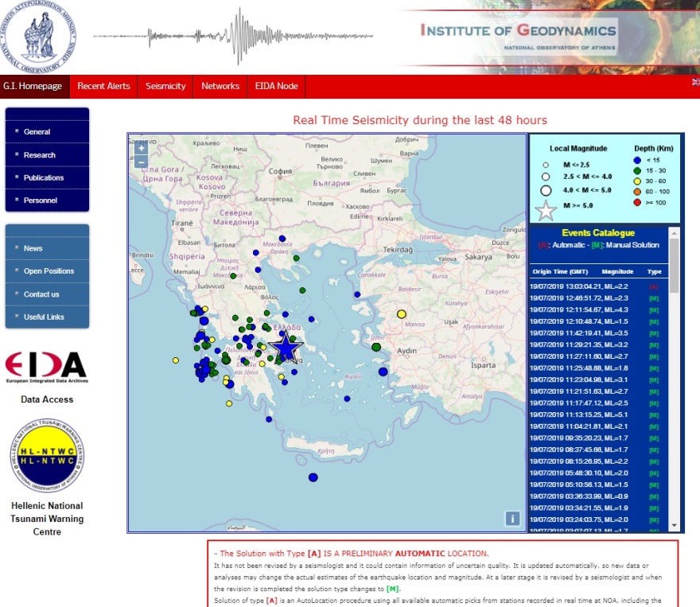Open the EIDA Node tab
Screen dimensions: 700x607
[276, 86]
